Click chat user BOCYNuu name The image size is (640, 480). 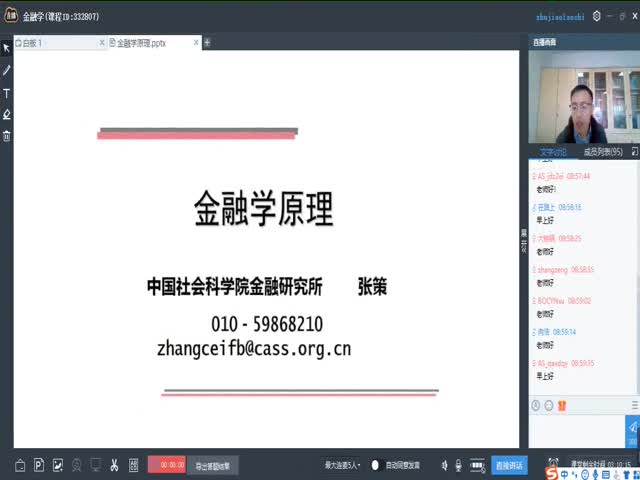551,301
